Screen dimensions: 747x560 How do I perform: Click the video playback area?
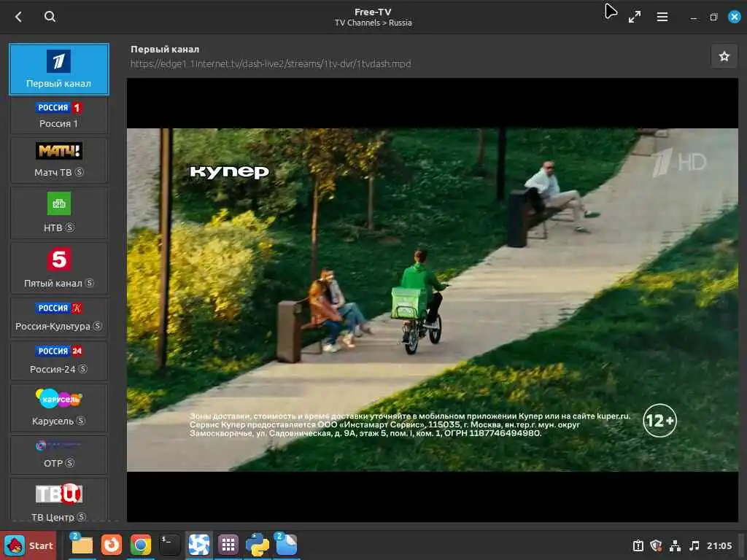(x=432, y=300)
